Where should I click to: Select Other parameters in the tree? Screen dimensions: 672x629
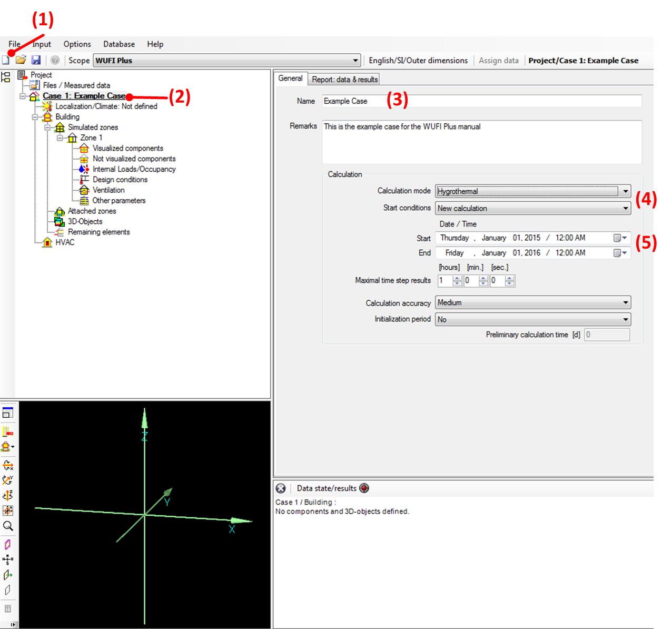click(119, 201)
